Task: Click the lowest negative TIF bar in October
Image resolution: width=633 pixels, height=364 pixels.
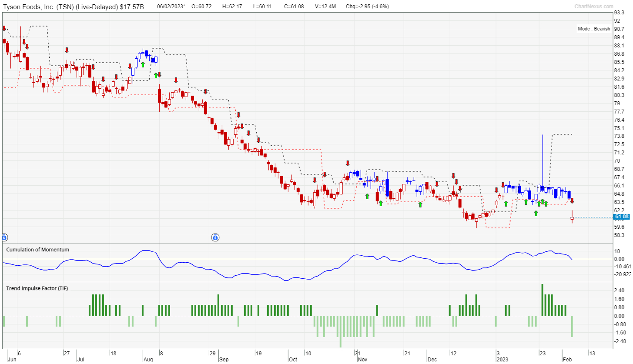Action: click(341, 331)
